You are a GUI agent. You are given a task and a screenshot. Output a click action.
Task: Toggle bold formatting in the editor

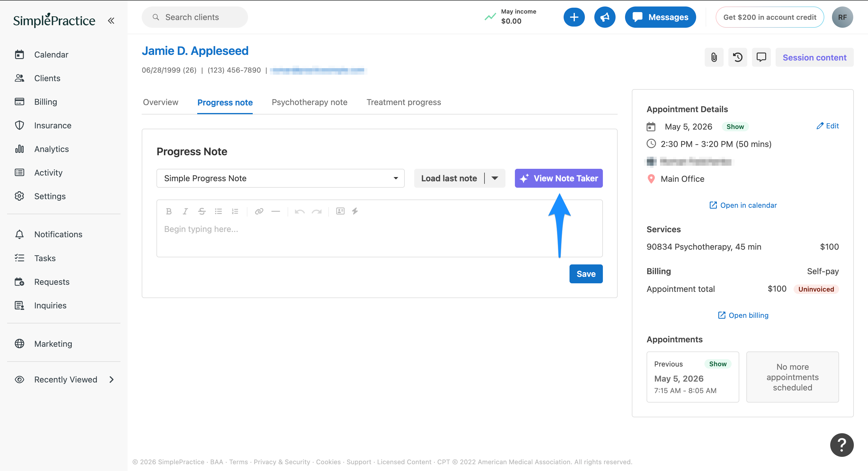[x=169, y=211]
